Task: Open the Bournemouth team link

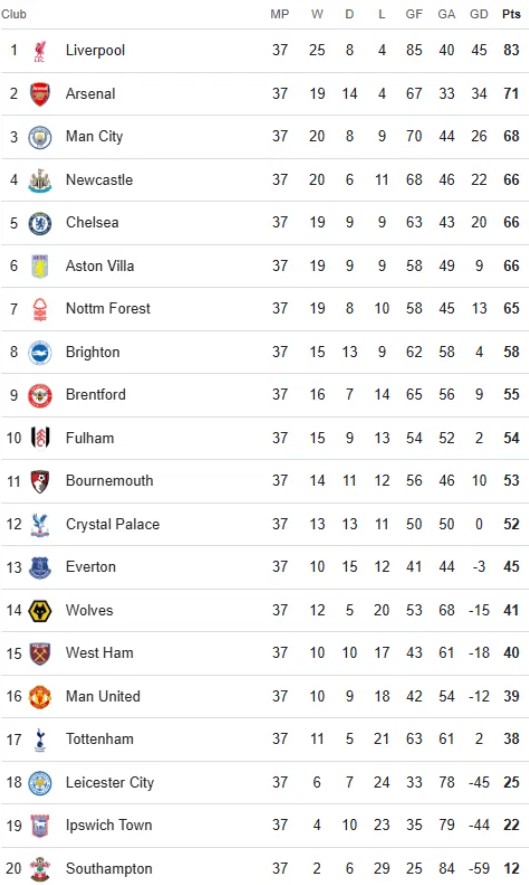Action: [110, 481]
